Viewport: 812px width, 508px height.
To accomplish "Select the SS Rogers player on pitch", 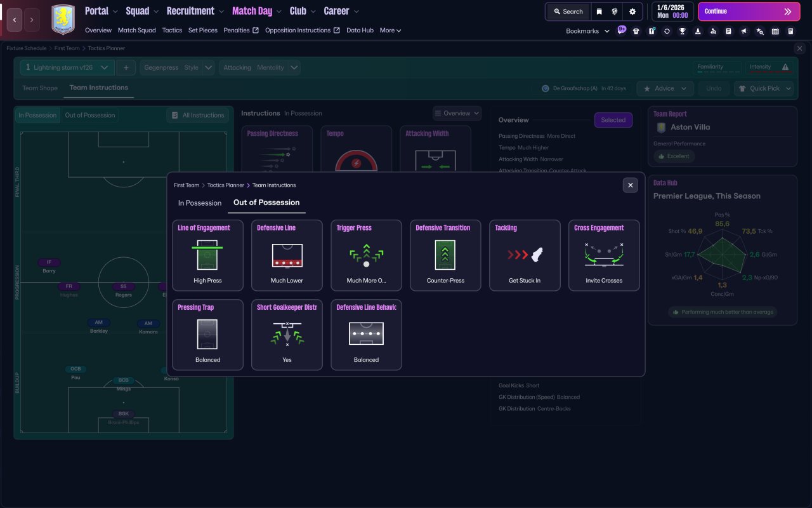I will 124,290.
